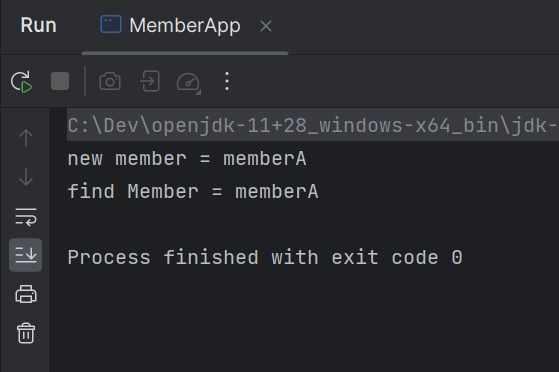
Task: Close the MemberApp tab
Action: tap(266, 26)
